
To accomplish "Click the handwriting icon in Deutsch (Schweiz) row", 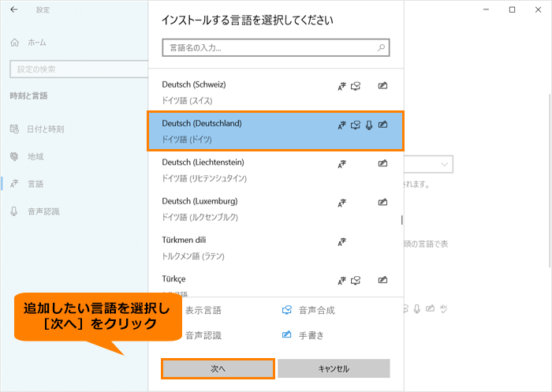I will pos(382,85).
